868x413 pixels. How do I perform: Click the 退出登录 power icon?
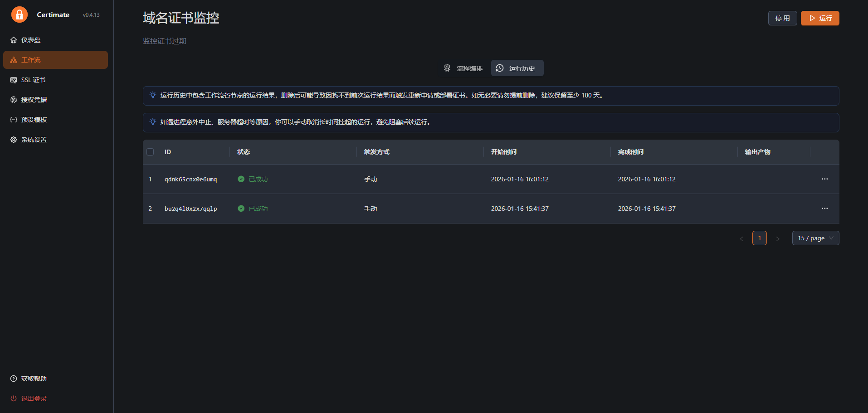(x=14, y=399)
